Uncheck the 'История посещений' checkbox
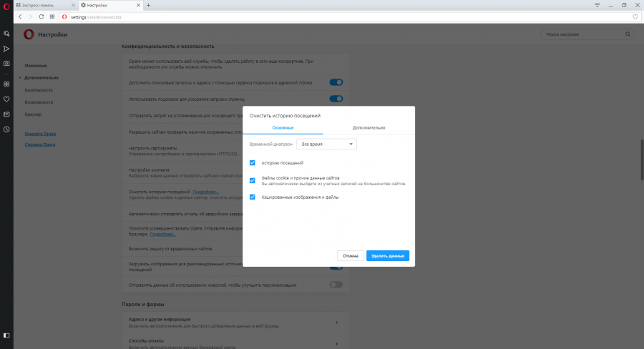Image resolution: width=644 pixels, height=349 pixels. (253, 162)
